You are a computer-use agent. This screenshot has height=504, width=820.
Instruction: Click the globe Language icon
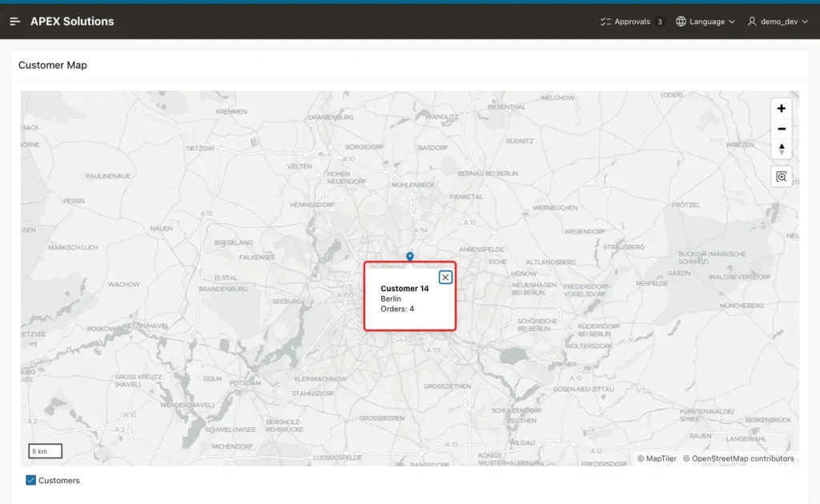click(x=681, y=22)
